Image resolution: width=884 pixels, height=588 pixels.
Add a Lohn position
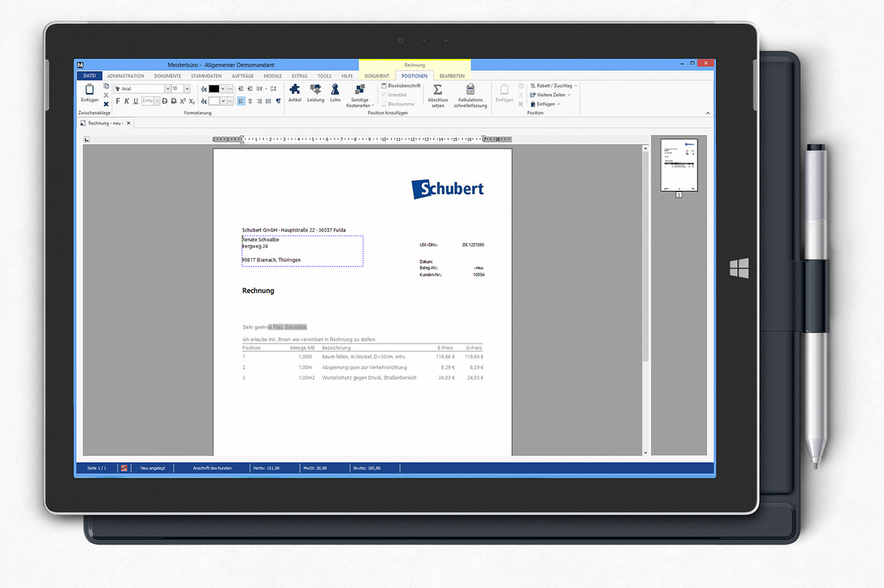[x=335, y=93]
